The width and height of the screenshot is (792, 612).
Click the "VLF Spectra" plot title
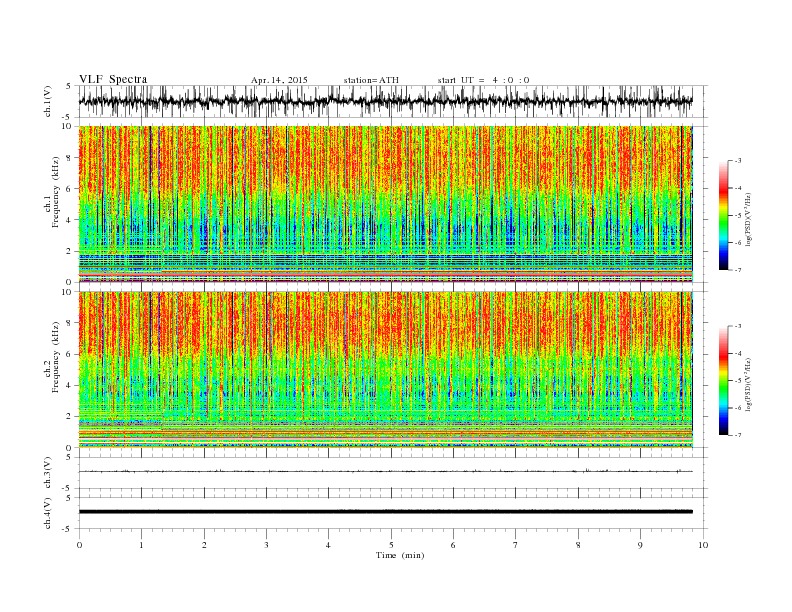coord(113,79)
